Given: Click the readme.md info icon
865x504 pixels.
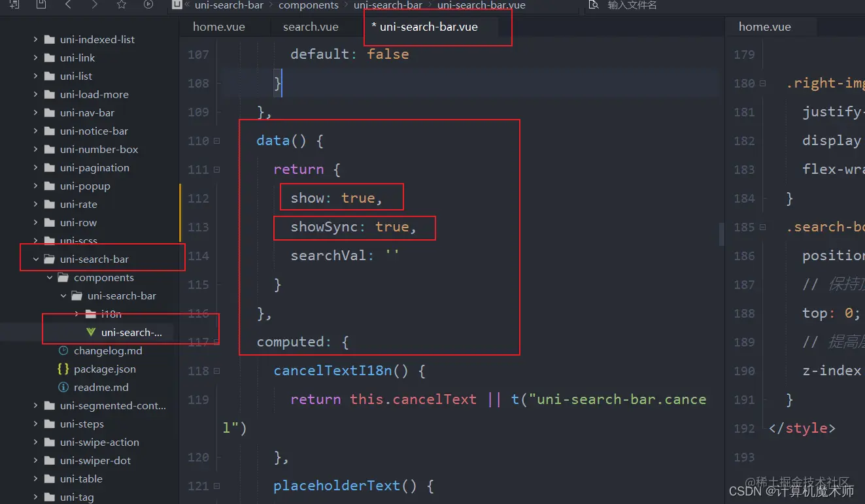Looking at the screenshot, I should pos(63,387).
